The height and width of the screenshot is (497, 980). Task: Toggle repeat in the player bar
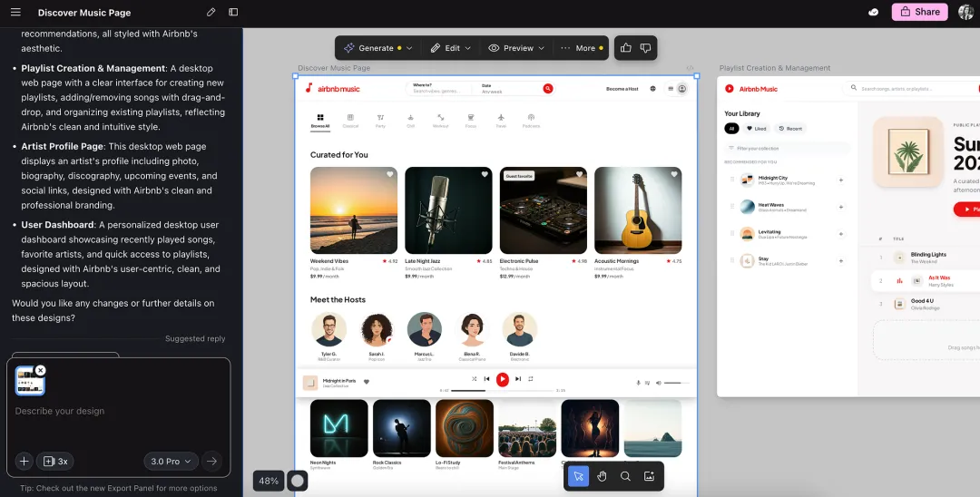[531, 379]
